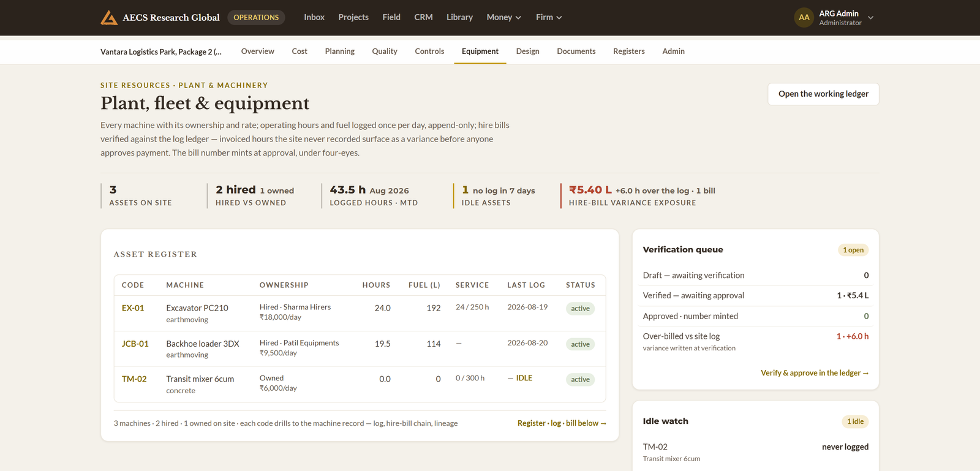This screenshot has width=980, height=471.
Task: Go to Inbox in top navigation
Action: point(314,17)
